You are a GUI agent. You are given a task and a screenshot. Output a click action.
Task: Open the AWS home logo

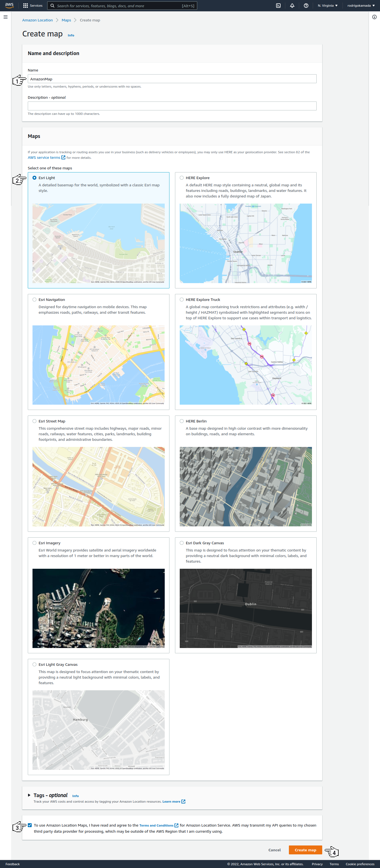[9, 5]
